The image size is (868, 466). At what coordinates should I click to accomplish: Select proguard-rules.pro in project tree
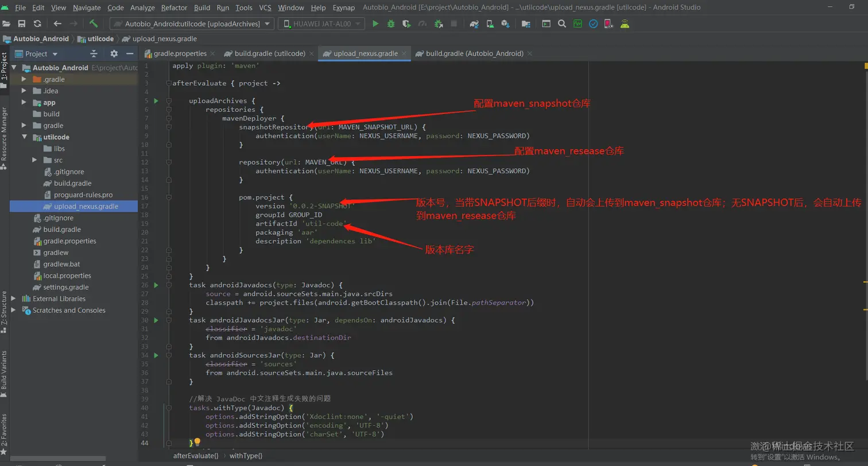[x=83, y=195]
